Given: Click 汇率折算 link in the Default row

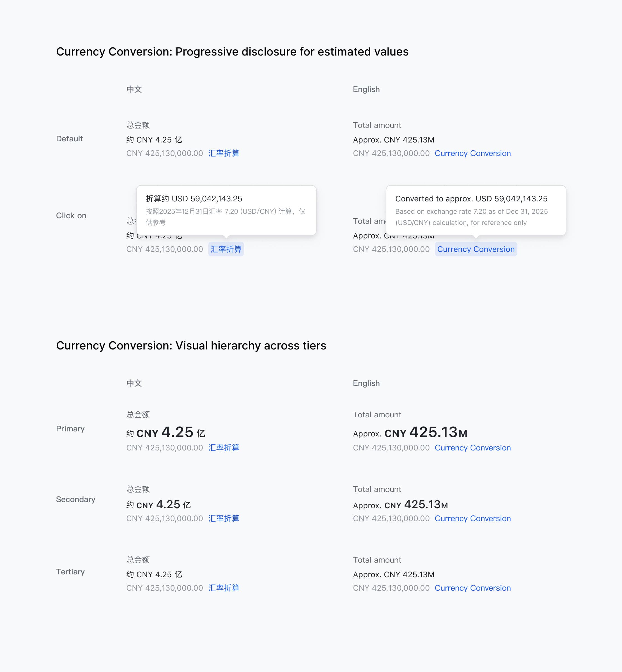Looking at the screenshot, I should [x=224, y=153].
